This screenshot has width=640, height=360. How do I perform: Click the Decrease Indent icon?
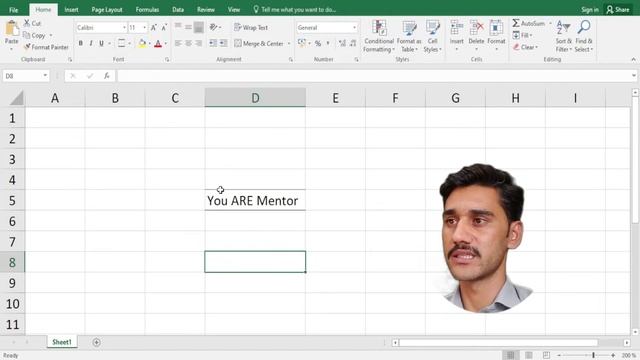coord(213,43)
